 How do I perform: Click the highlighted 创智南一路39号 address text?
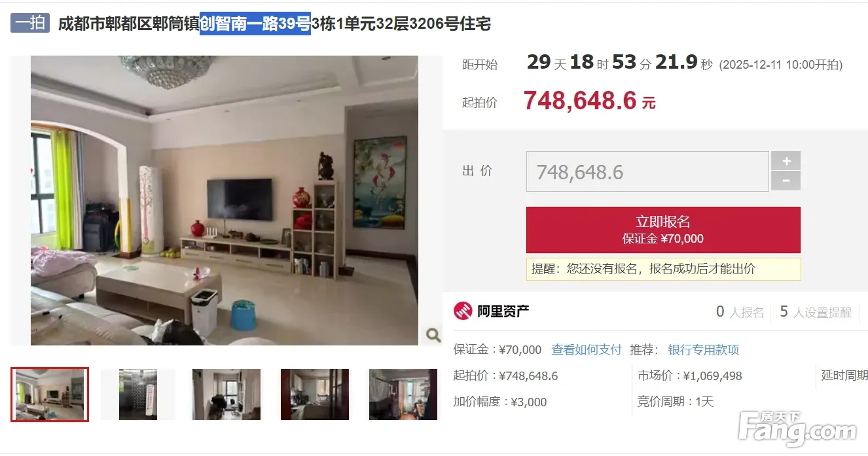255,24
